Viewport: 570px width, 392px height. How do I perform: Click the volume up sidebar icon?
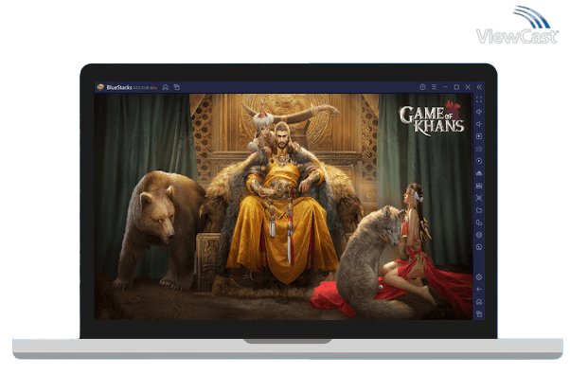(479, 112)
